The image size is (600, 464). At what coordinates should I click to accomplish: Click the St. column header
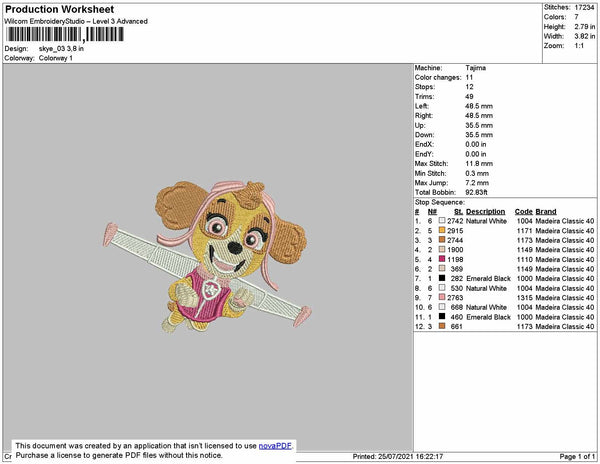pos(458,212)
